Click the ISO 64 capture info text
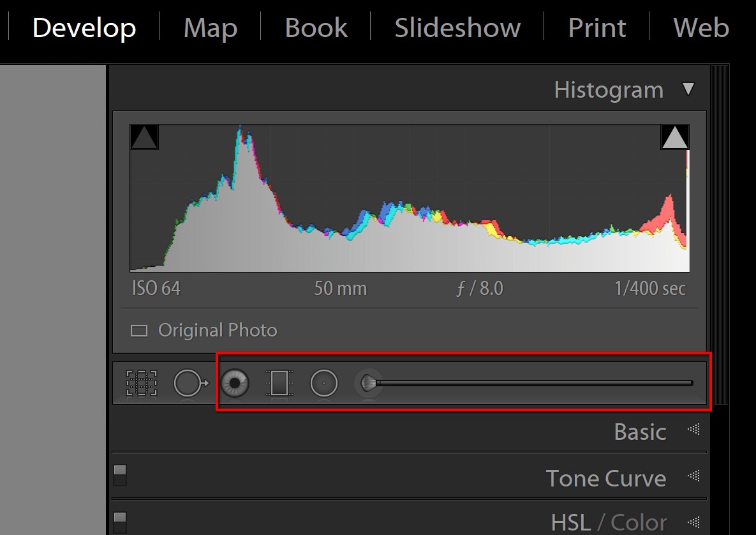756x535 pixels. point(156,288)
